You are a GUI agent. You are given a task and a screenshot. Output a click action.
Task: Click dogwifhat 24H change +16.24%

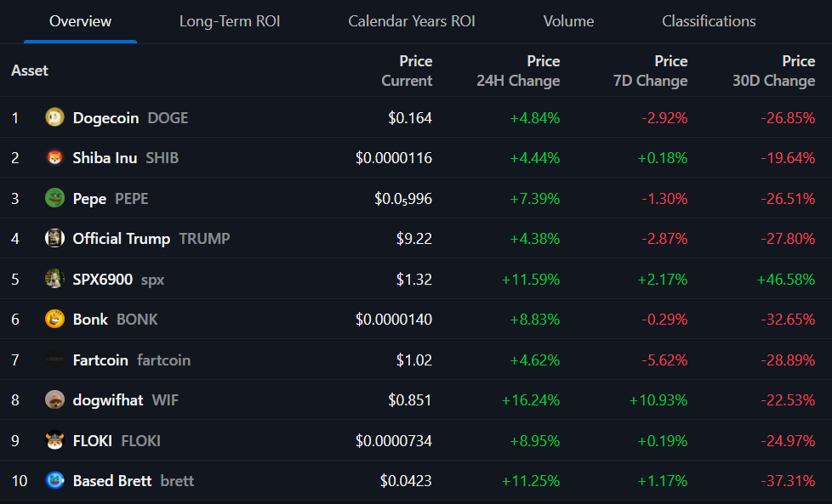click(x=531, y=400)
